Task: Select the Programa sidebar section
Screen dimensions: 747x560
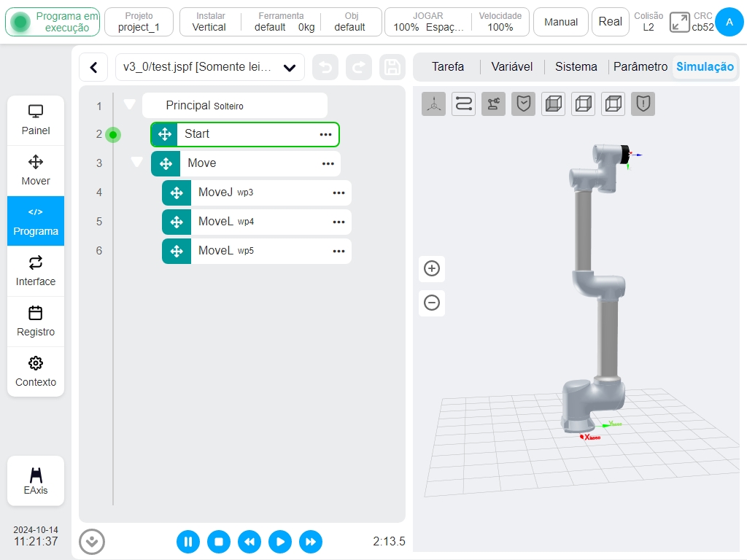Action: tap(36, 221)
